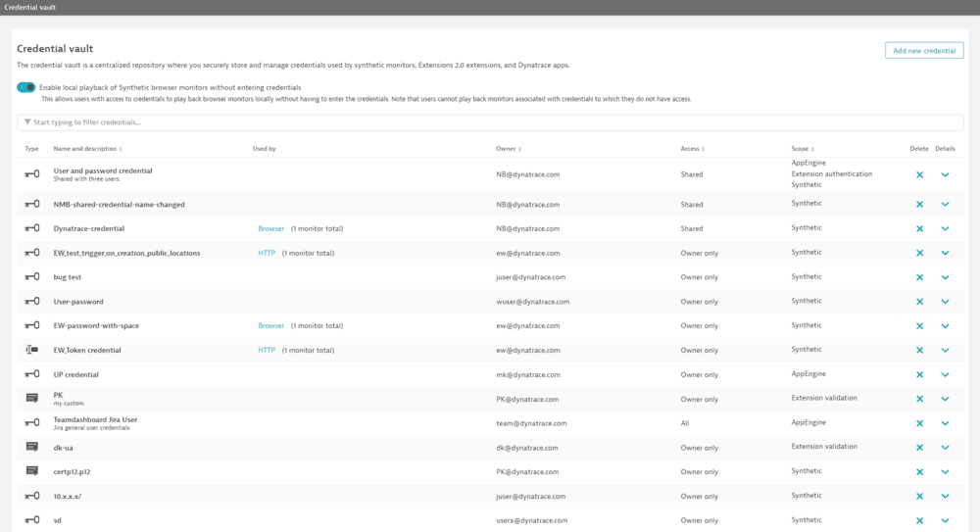Viewport: 980px width, 532px height.
Task: Sort by Scope column header
Action: tap(803, 149)
